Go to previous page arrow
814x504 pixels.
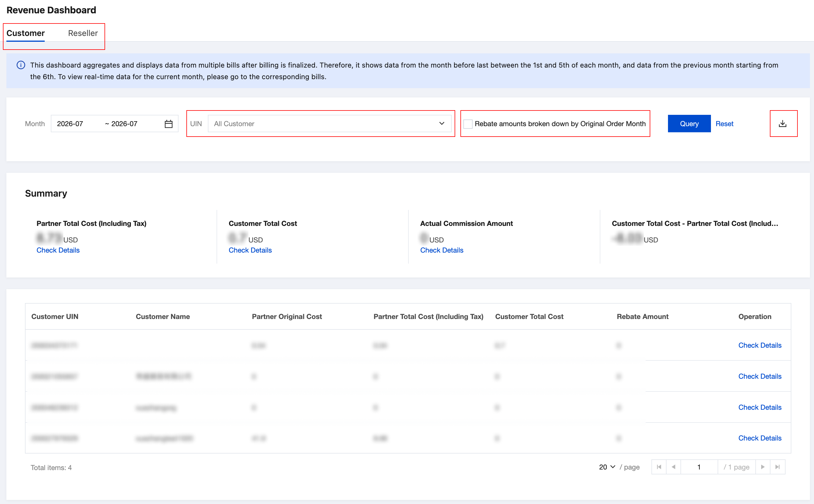pyautogui.click(x=673, y=467)
